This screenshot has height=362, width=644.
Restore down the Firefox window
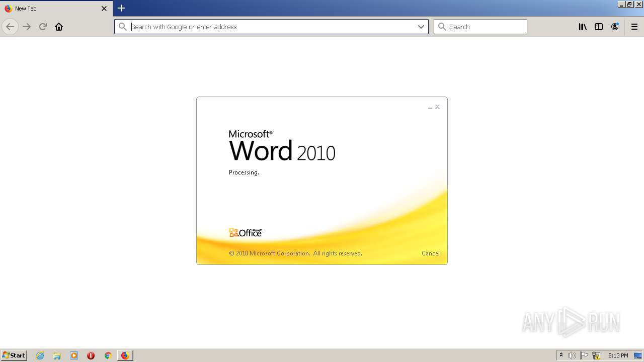[x=629, y=4]
